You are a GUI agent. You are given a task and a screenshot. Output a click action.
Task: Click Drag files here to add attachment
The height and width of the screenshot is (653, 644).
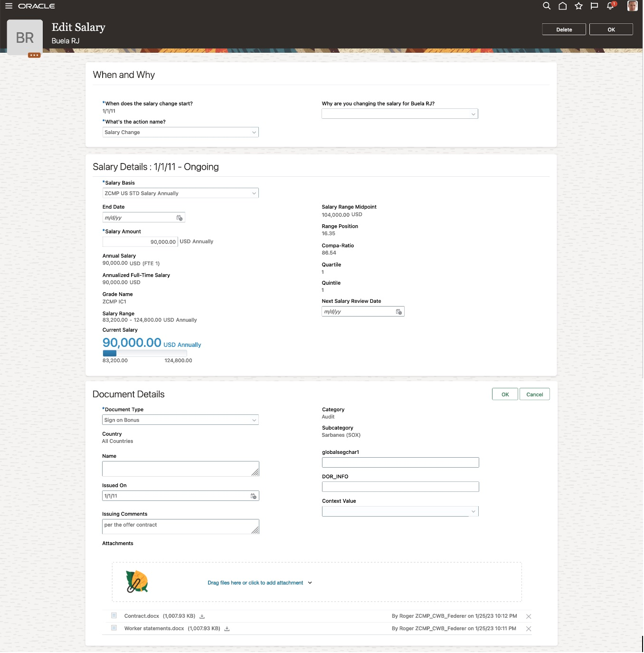point(256,583)
